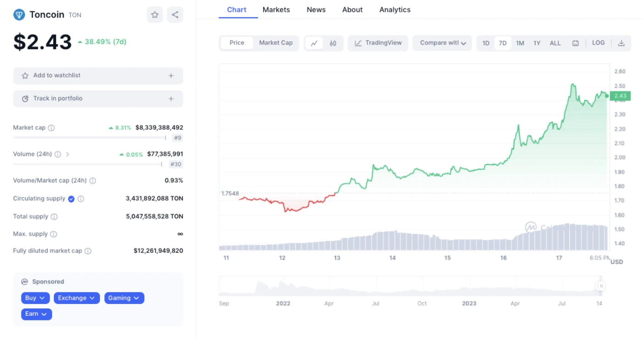Switch chart to Market Cap view
Image resolution: width=644 pixels, height=341 pixels.
point(276,43)
